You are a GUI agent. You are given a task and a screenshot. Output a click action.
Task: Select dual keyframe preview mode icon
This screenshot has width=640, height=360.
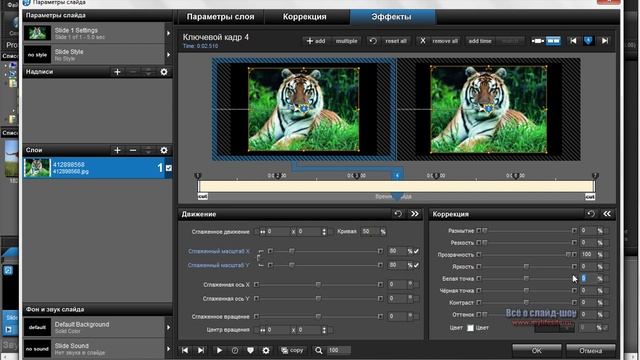[553, 41]
